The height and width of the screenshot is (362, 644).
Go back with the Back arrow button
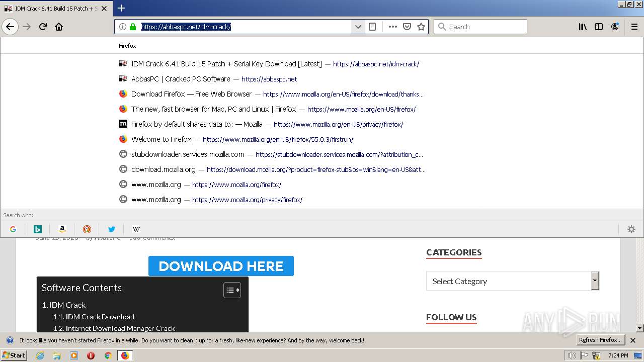tap(10, 27)
